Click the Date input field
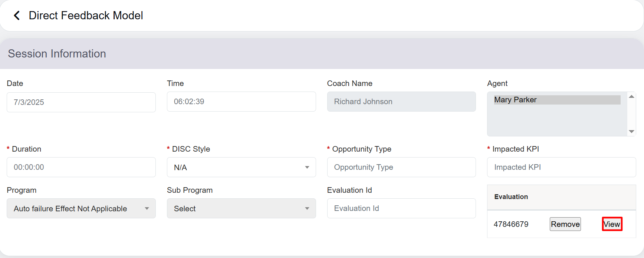 pos(81,102)
